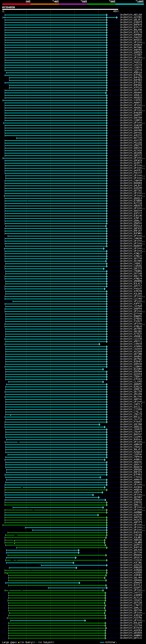Select hit label UniRef100_A4I670

(x=131, y=520)
